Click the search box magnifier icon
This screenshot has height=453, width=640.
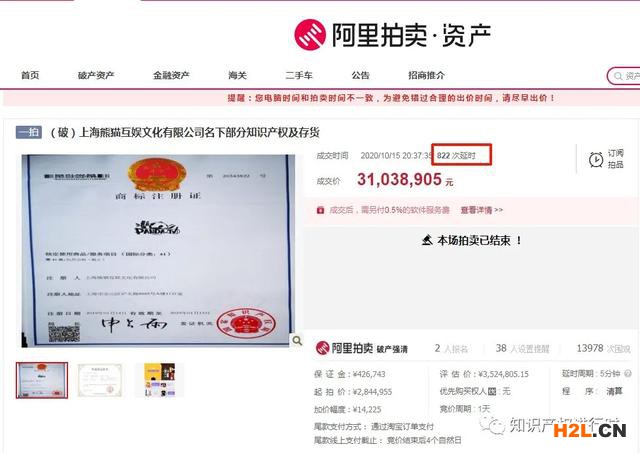[618, 76]
